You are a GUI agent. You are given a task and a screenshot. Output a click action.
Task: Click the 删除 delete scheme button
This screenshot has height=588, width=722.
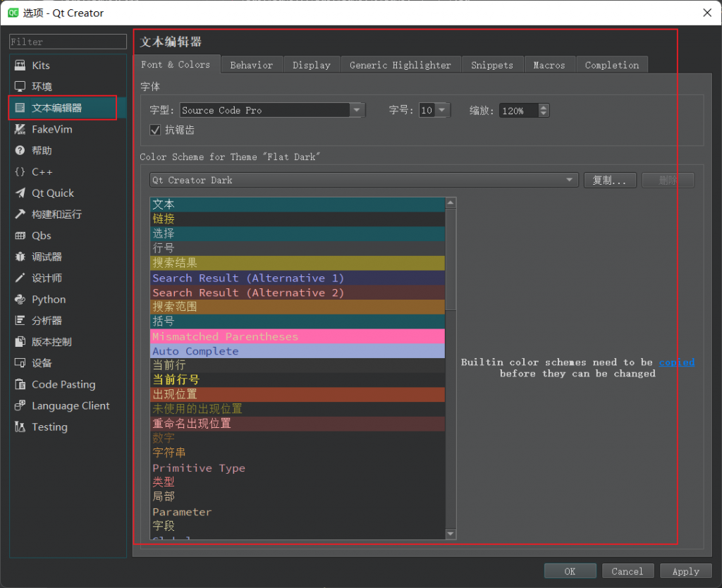pos(668,180)
